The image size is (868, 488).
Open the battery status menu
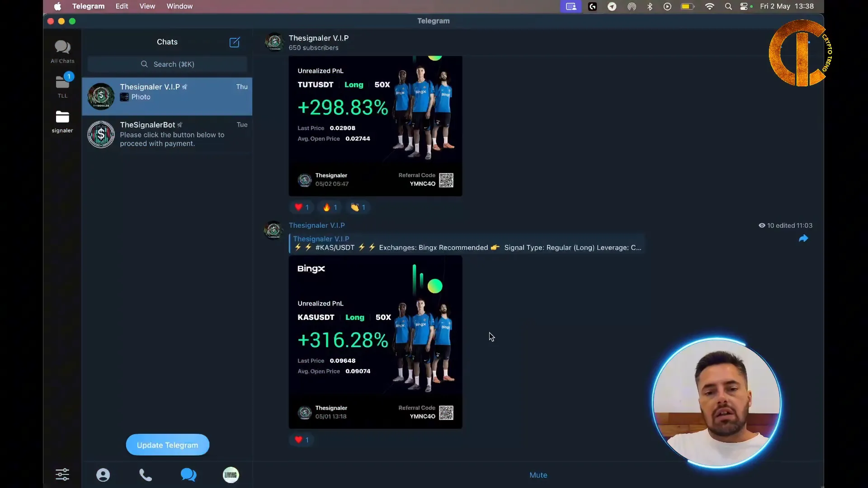pyautogui.click(x=688, y=6)
